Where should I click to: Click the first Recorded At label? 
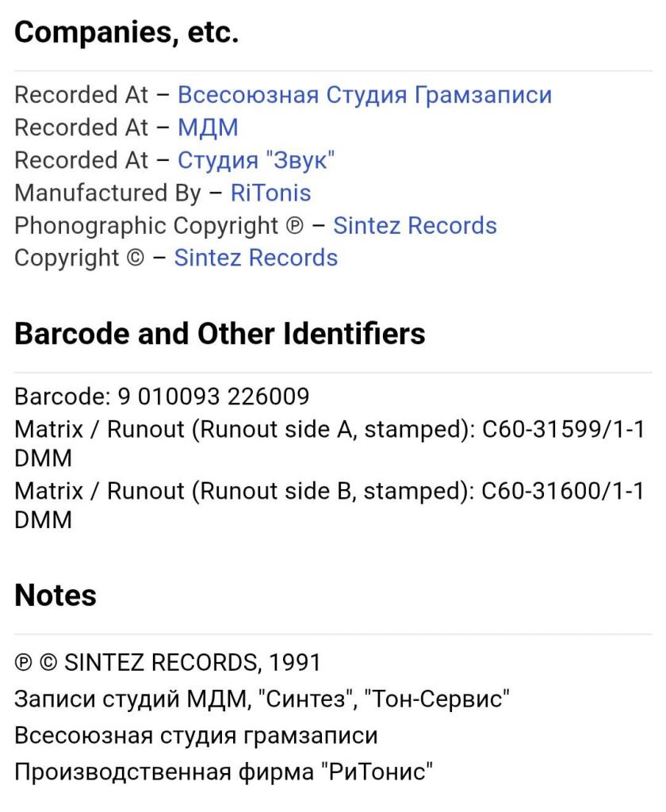[x=82, y=95]
